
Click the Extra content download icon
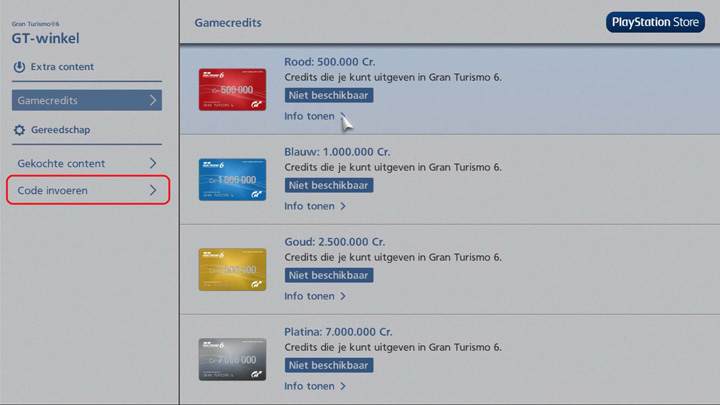pyautogui.click(x=20, y=67)
